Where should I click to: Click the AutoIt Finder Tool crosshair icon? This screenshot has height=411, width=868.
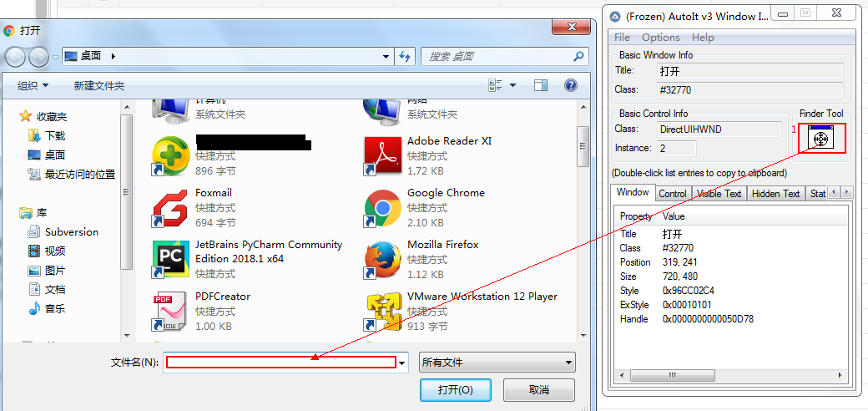[821, 138]
